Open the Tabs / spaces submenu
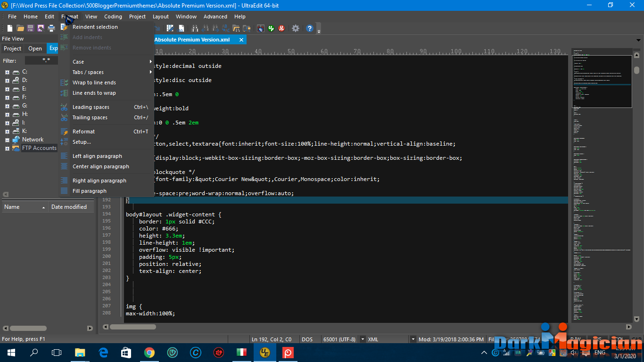This screenshot has height=362, width=644. click(x=107, y=72)
